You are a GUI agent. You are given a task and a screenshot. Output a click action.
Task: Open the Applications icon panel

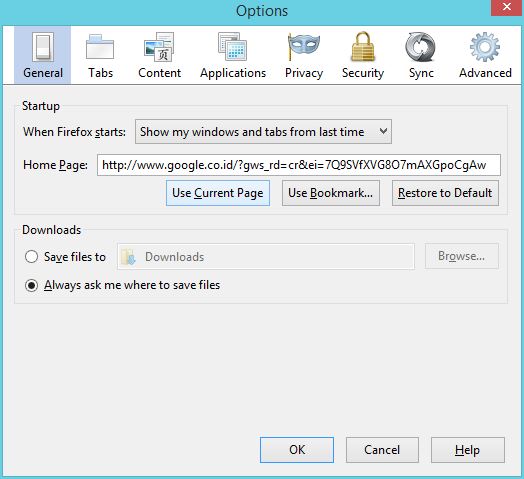point(233,47)
